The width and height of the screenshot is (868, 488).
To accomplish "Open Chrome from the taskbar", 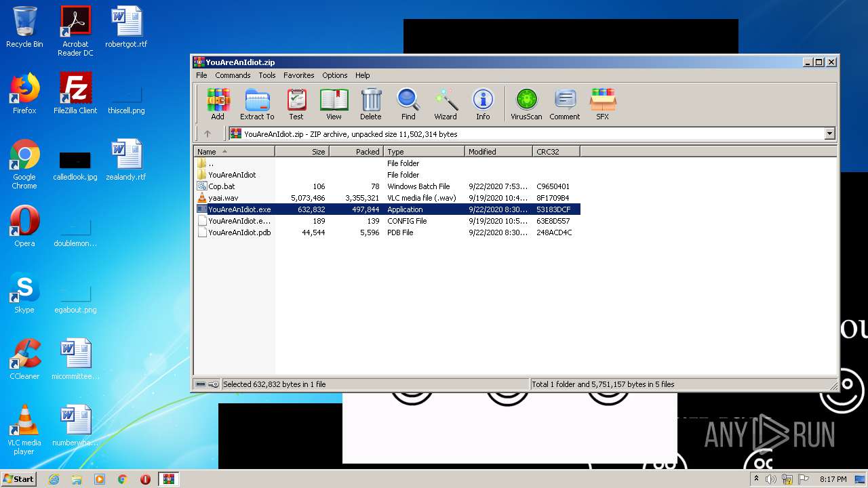I will click(x=122, y=479).
